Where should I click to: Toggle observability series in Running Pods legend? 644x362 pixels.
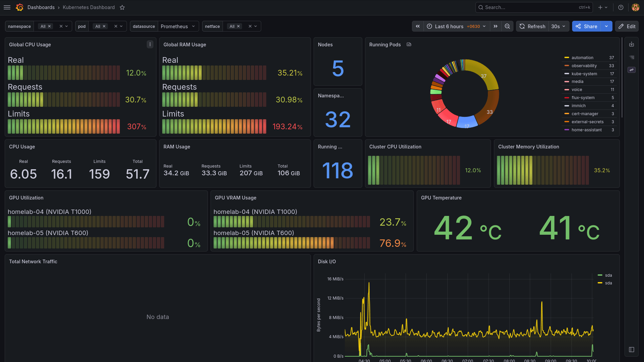[x=584, y=66]
